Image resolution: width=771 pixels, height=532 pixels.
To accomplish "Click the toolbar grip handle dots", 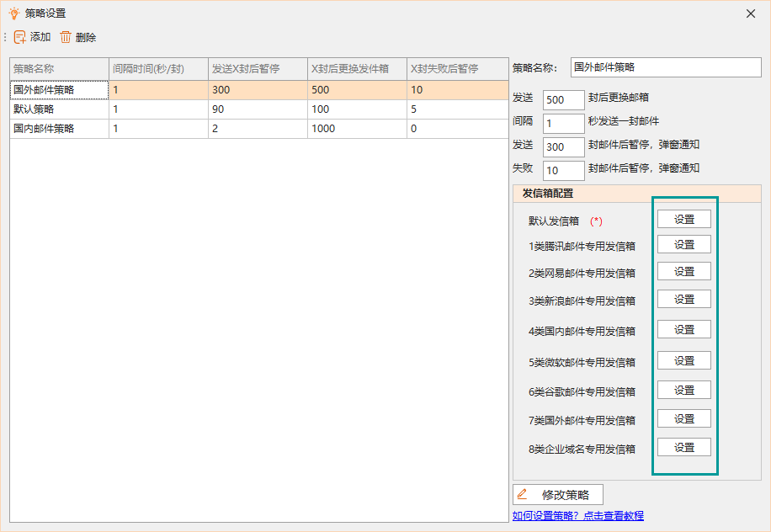I will pyautogui.click(x=5, y=37).
